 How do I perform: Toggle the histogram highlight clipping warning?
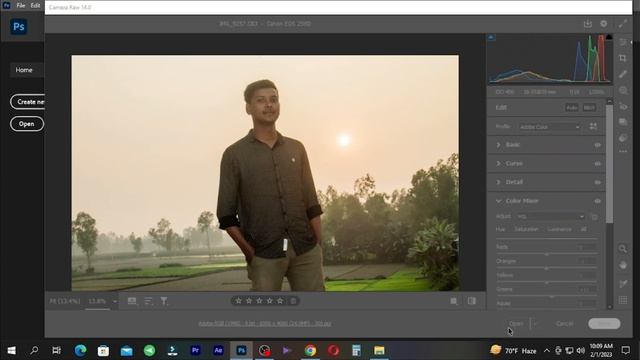609,37
